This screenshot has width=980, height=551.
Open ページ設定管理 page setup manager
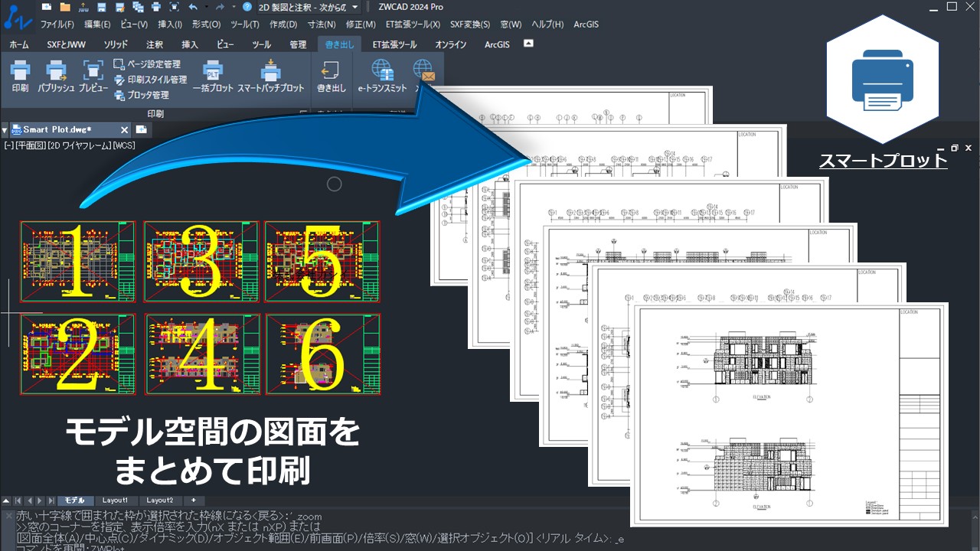[147, 64]
